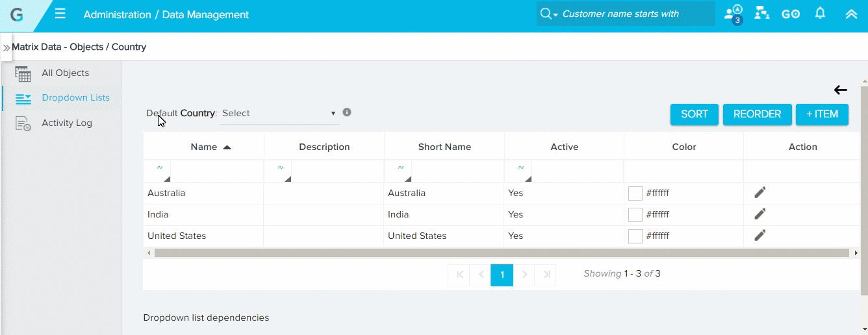Edit the India row with pencil icon
Viewport: 868px width, 335px height.
click(x=760, y=214)
